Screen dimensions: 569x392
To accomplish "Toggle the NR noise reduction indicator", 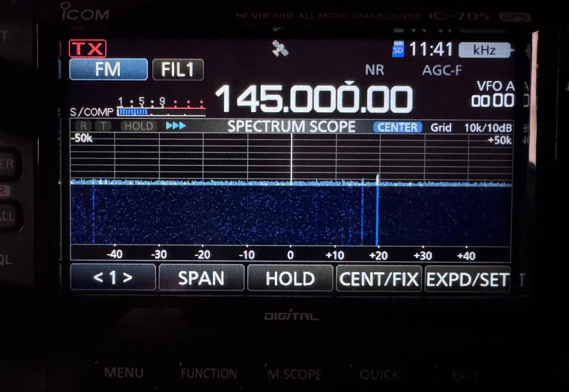I will pyautogui.click(x=374, y=70).
